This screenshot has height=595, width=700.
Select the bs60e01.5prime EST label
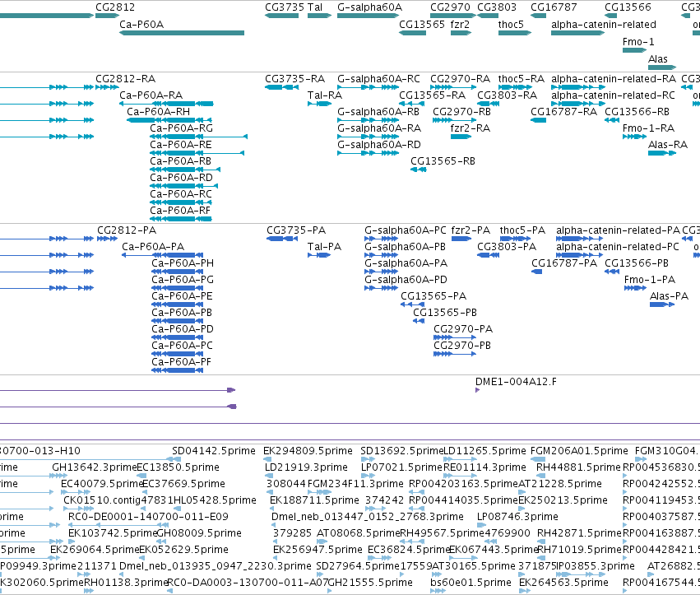471,583
